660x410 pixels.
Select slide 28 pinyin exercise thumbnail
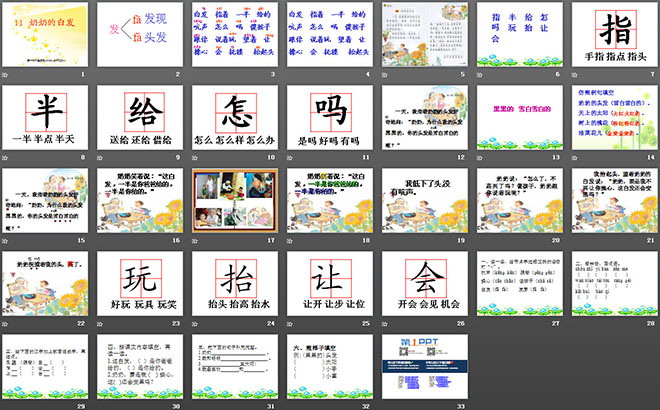[x=615, y=284]
